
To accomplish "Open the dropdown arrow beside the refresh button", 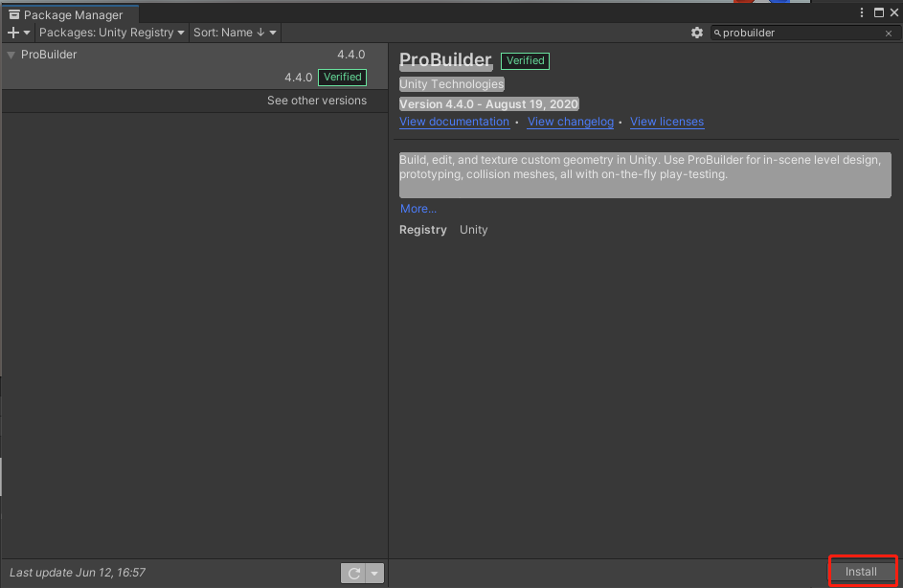I will coord(373,572).
